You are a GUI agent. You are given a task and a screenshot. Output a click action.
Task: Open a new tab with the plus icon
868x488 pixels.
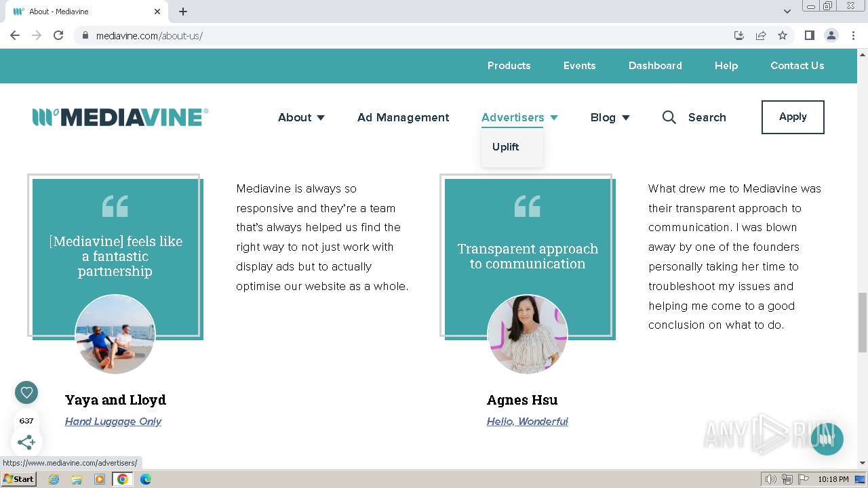tap(183, 12)
